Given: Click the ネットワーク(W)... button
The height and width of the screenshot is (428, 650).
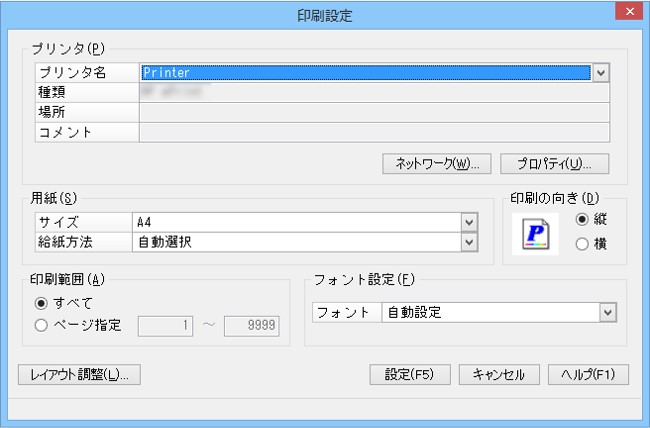Looking at the screenshot, I should (x=436, y=163).
